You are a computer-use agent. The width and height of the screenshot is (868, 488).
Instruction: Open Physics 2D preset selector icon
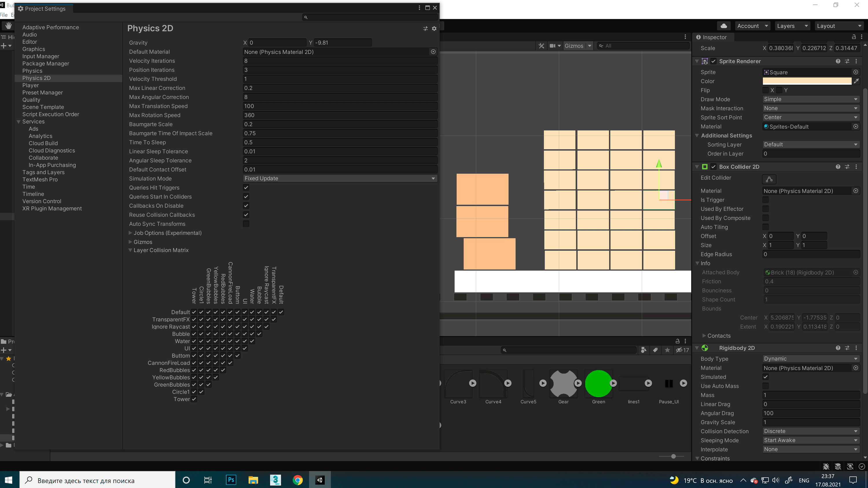426,29
